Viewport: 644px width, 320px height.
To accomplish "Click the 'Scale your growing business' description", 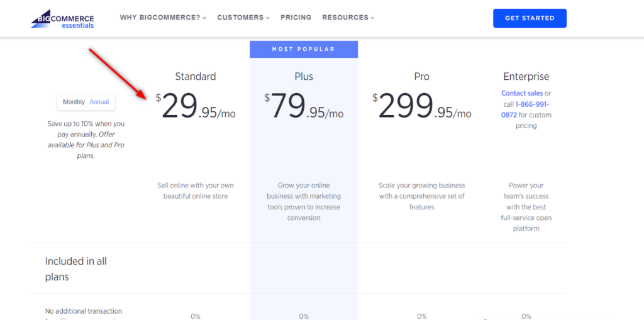I will click(x=422, y=196).
